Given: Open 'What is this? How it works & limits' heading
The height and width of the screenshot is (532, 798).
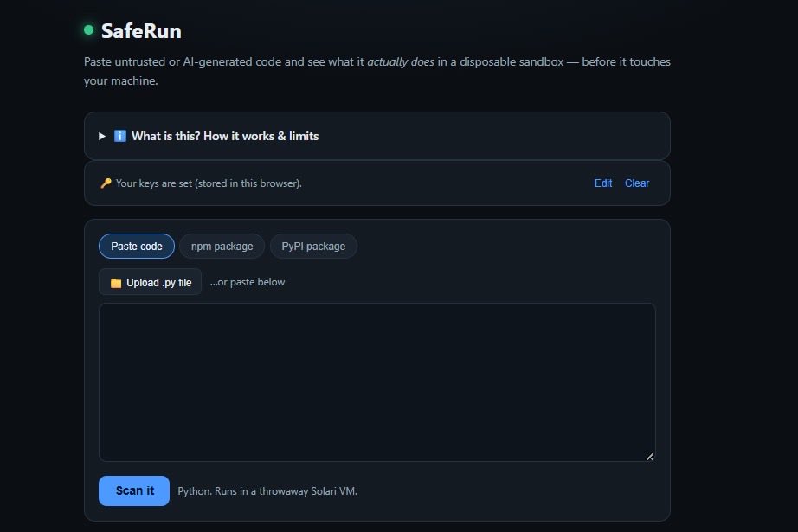Looking at the screenshot, I should tap(225, 136).
